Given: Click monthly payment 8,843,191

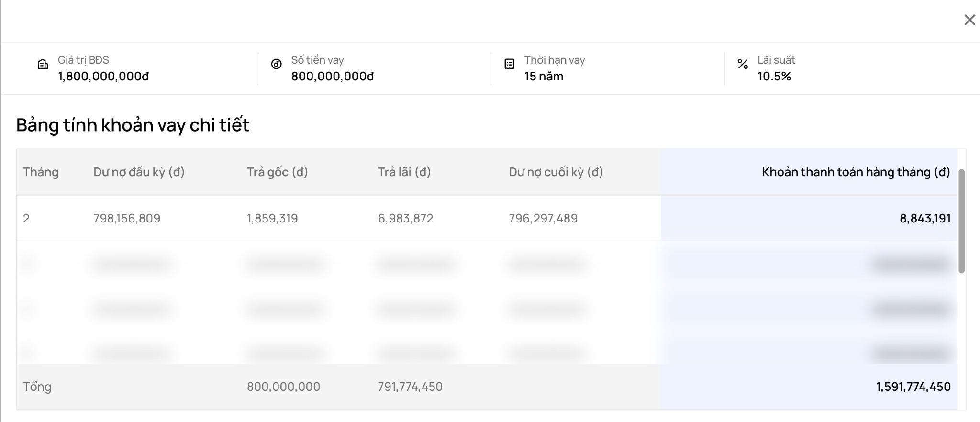Looking at the screenshot, I should click(x=925, y=218).
